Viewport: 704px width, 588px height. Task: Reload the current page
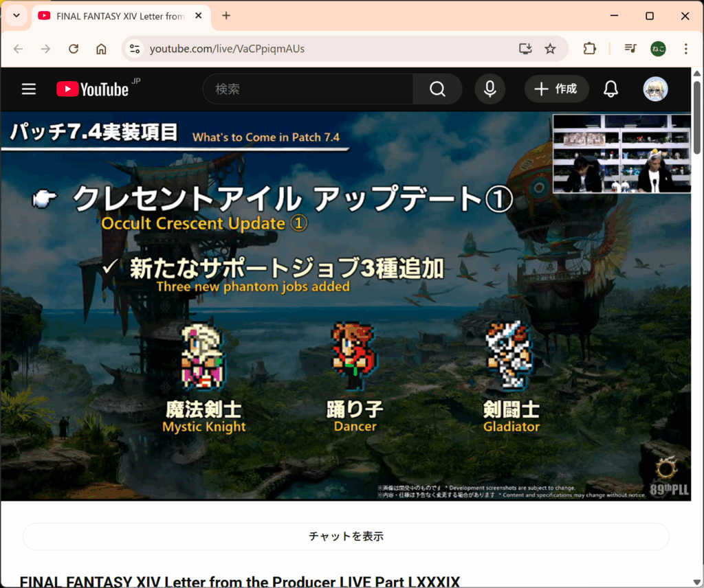click(x=74, y=49)
